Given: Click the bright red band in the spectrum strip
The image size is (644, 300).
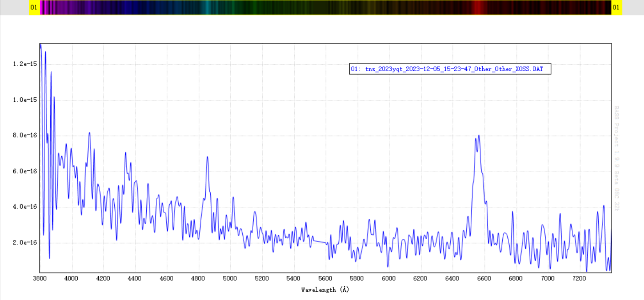Looking at the screenshot, I should click(x=479, y=7).
